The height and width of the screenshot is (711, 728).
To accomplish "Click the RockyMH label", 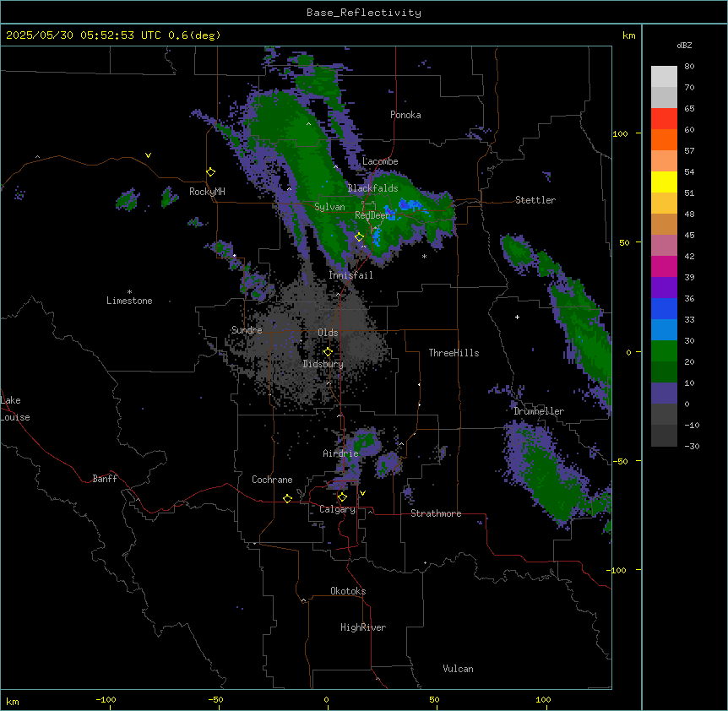I will [x=207, y=192].
